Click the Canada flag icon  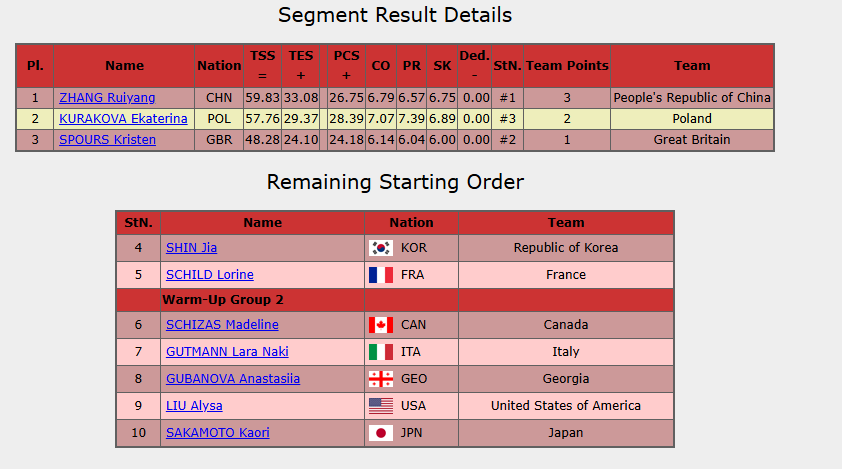(x=380, y=325)
